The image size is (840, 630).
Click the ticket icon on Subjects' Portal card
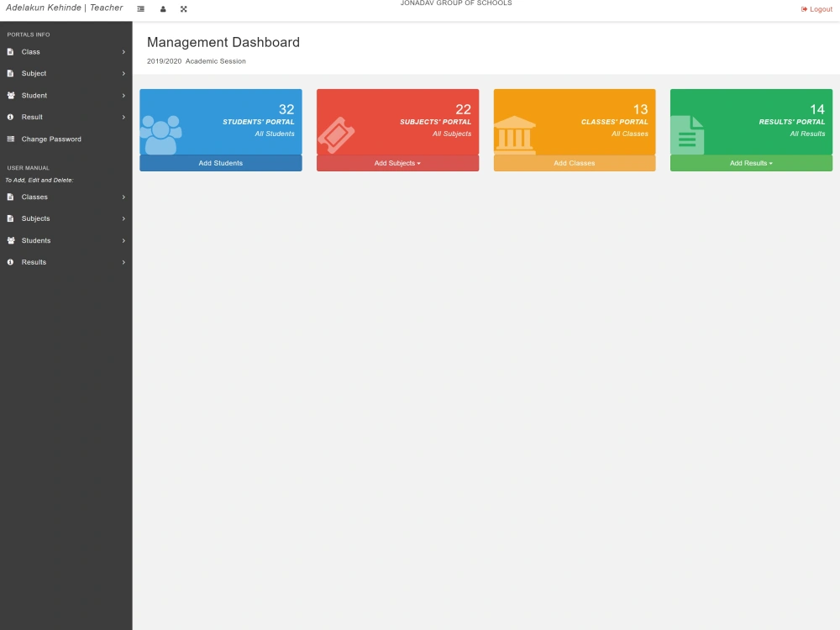click(x=337, y=135)
